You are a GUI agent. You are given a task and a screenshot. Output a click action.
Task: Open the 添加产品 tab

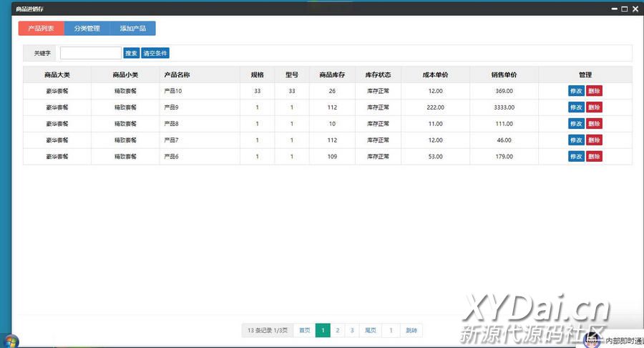[132, 29]
